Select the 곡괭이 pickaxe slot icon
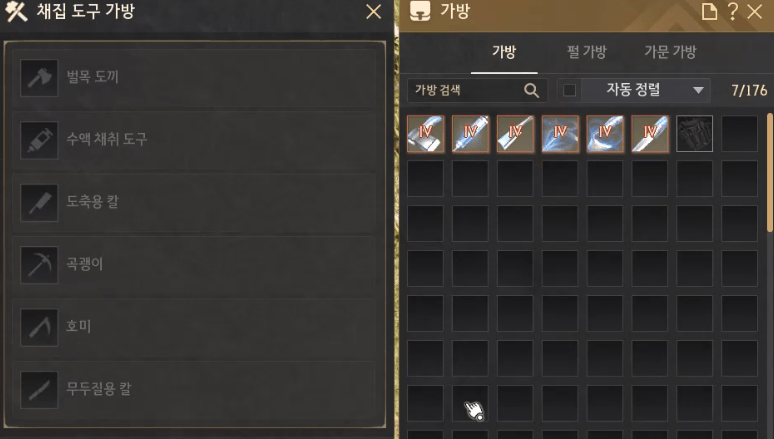Image resolution: width=774 pixels, height=439 pixels. pyautogui.click(x=39, y=265)
